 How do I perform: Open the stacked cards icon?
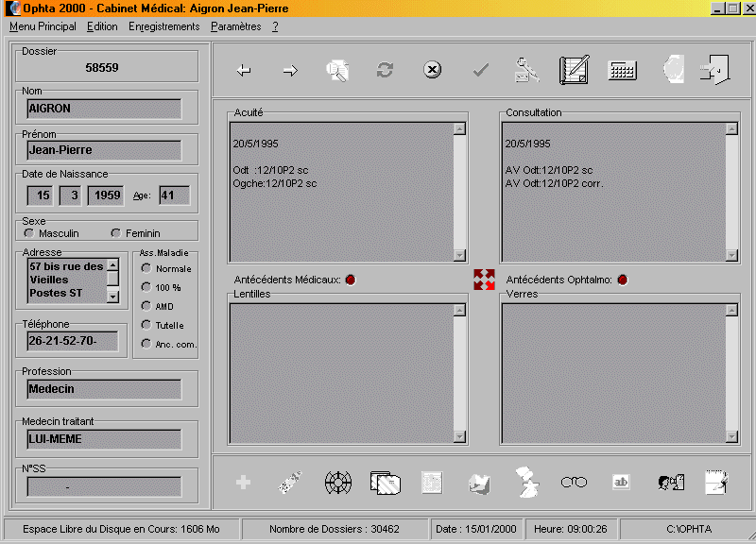click(386, 483)
